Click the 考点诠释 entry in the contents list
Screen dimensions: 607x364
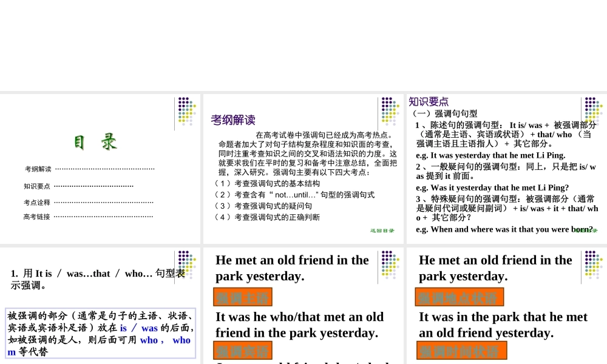[37, 202]
